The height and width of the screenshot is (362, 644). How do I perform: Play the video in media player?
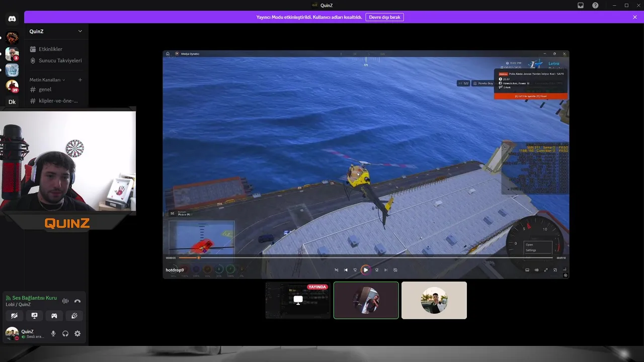(366, 270)
